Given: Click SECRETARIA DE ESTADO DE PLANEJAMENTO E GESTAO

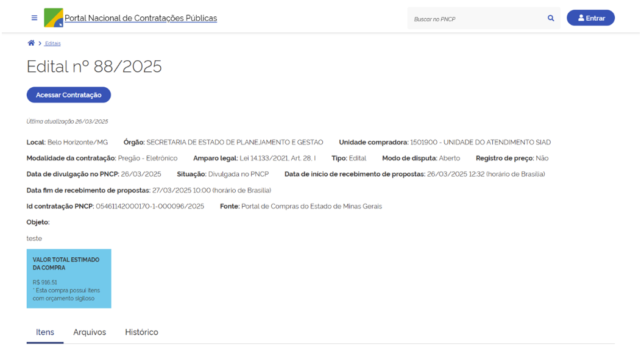Looking at the screenshot, I should pyautogui.click(x=235, y=142).
